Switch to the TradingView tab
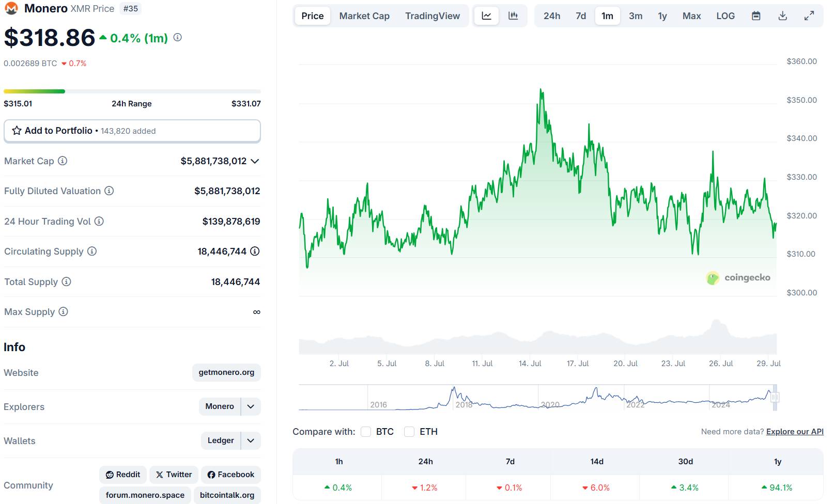Viewport: 834px width, 504px height. pyautogui.click(x=433, y=16)
